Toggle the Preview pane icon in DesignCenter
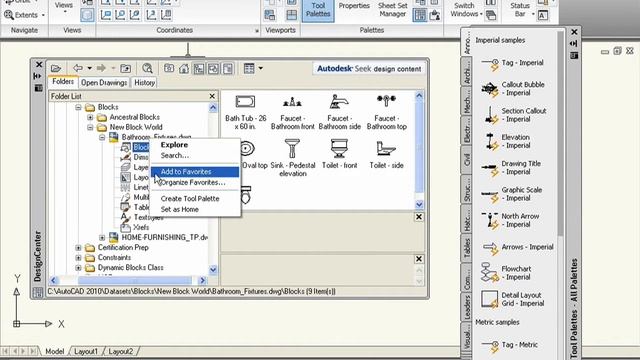This screenshot has height=360, width=640. tap(213, 68)
